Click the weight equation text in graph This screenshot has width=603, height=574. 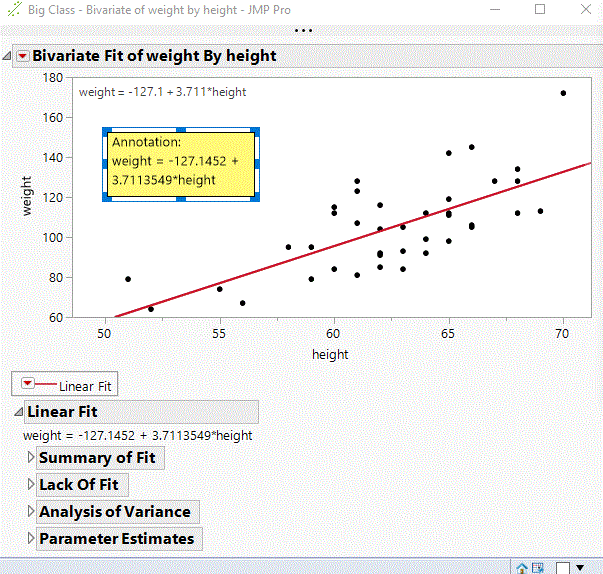(x=162, y=93)
